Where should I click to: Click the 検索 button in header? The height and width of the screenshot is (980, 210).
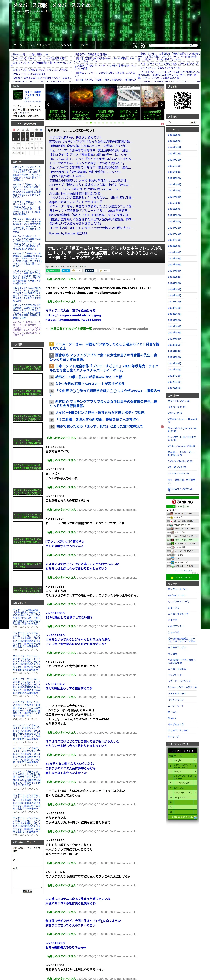click(191, 45)
